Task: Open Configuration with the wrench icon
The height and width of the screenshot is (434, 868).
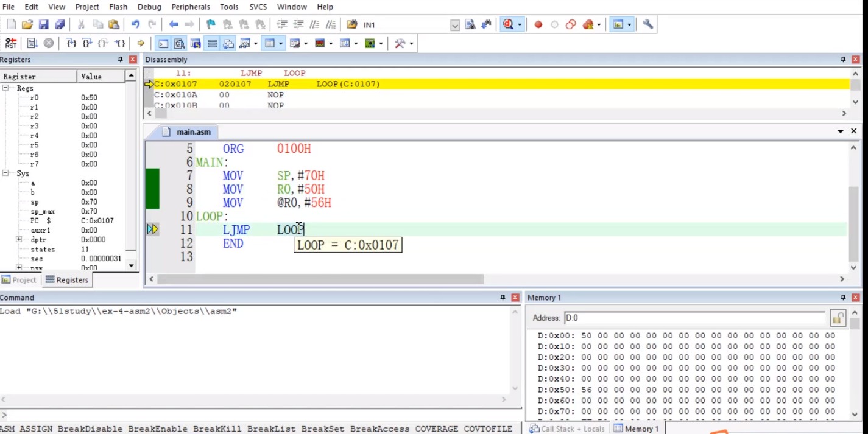Action: pos(648,24)
